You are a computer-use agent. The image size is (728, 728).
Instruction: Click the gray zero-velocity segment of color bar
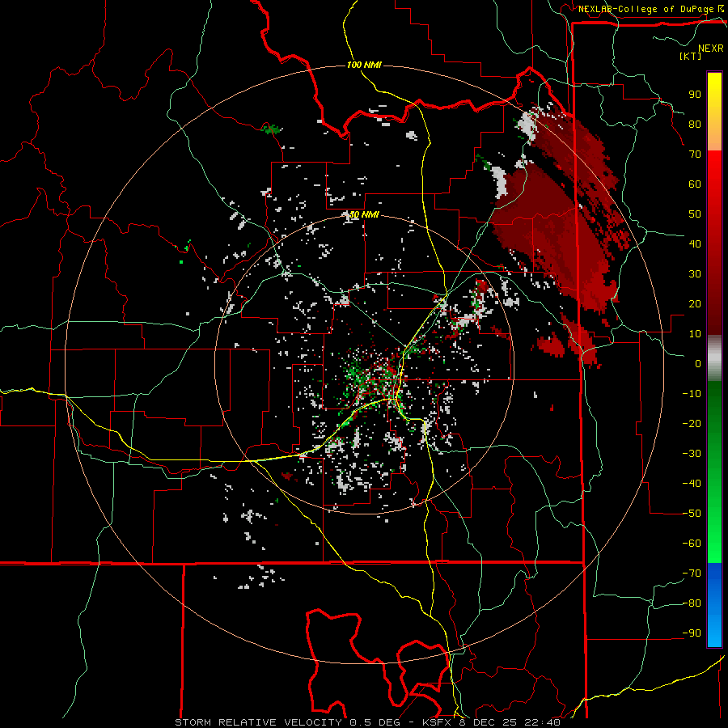(x=714, y=358)
